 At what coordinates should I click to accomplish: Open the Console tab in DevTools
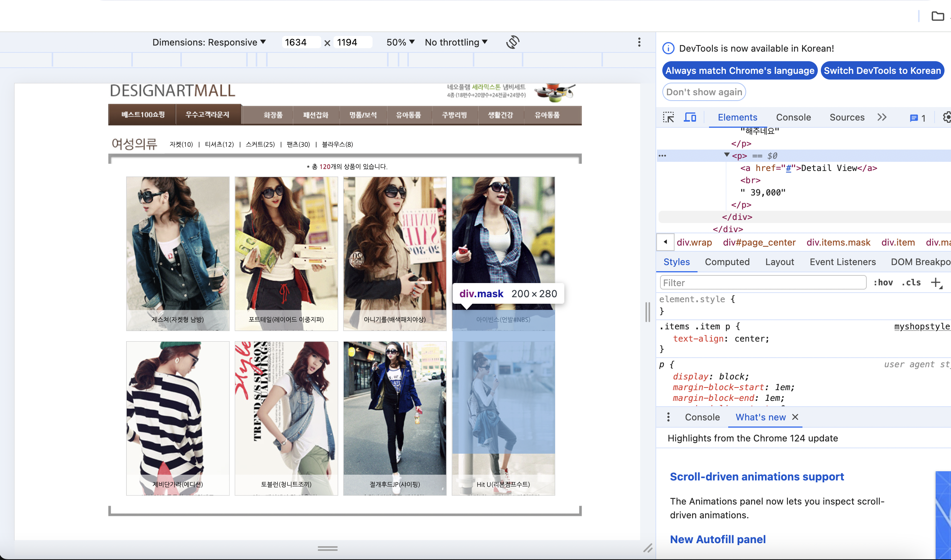tap(793, 117)
